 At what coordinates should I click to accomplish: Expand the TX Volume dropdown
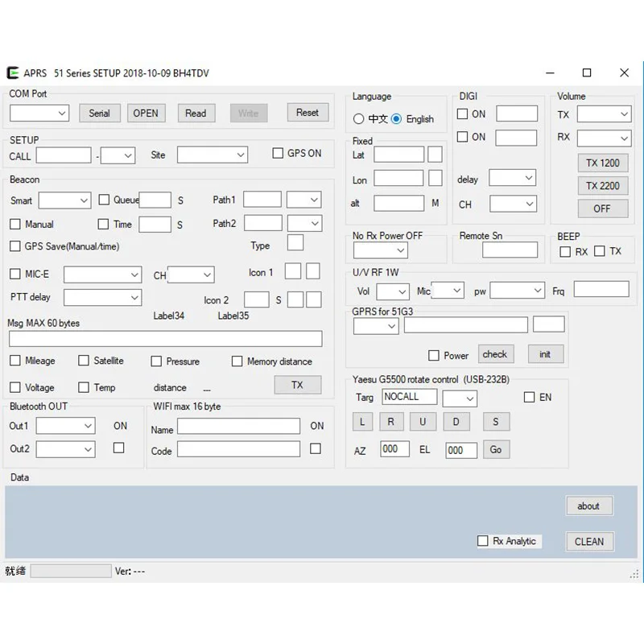[x=604, y=115]
